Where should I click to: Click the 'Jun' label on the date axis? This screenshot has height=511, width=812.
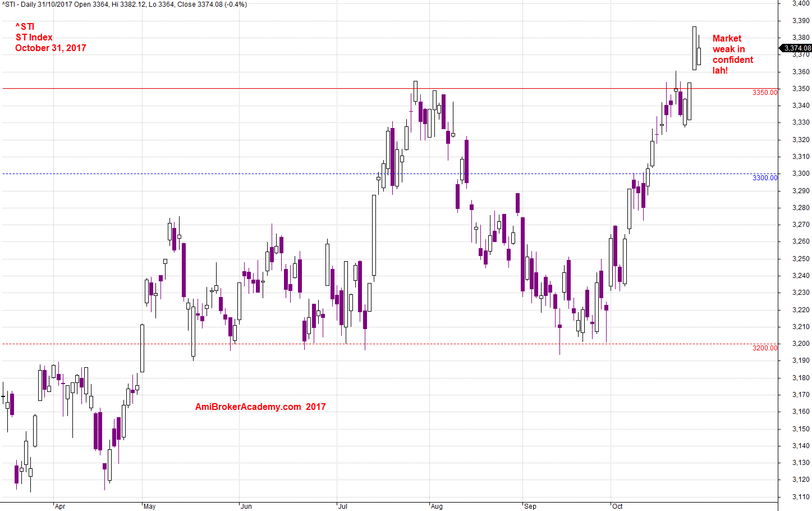(x=246, y=507)
